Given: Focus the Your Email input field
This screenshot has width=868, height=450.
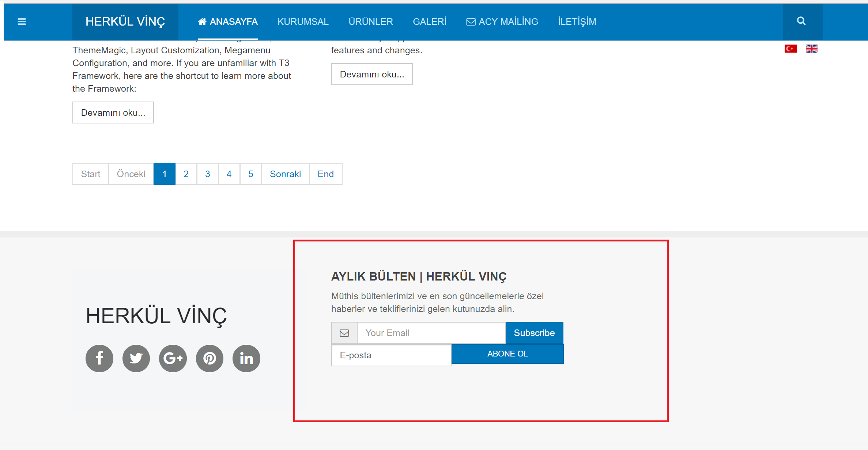Looking at the screenshot, I should (x=431, y=333).
